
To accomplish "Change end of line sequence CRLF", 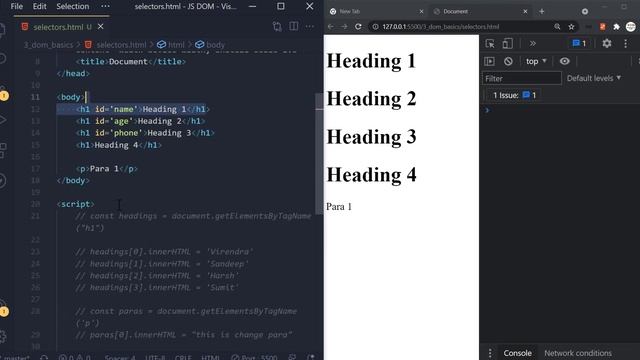I will coord(183,357).
